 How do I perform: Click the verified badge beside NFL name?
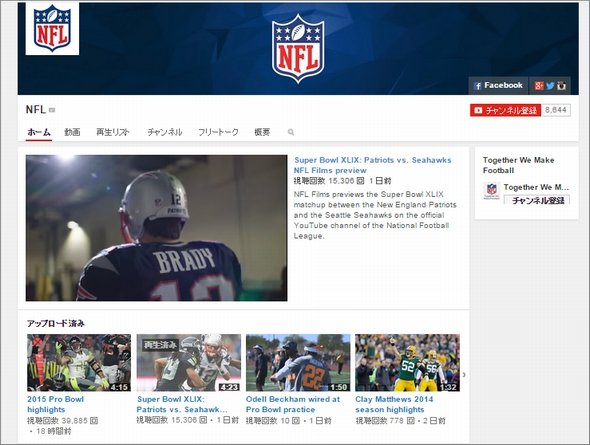(52, 110)
